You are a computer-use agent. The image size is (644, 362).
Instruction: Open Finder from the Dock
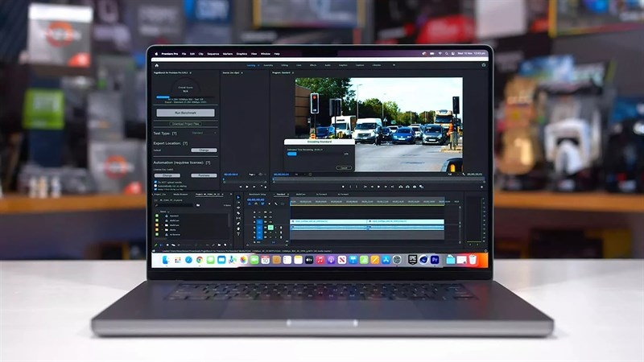click(167, 260)
